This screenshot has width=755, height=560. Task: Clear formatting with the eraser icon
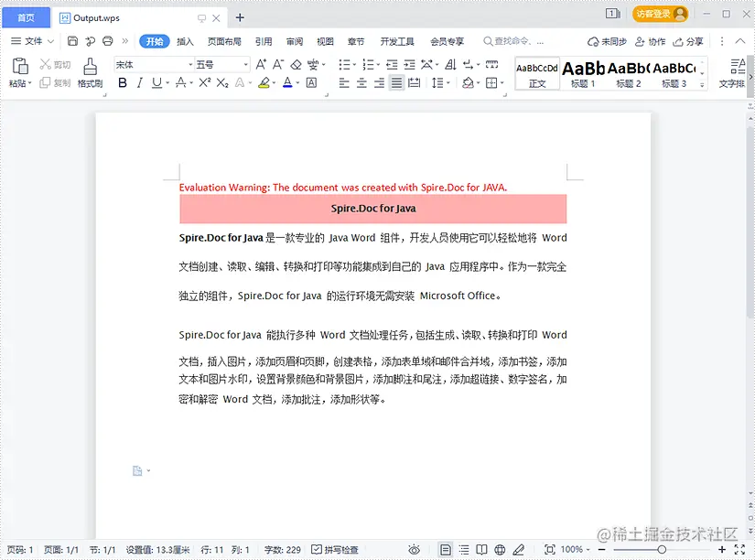click(x=295, y=65)
